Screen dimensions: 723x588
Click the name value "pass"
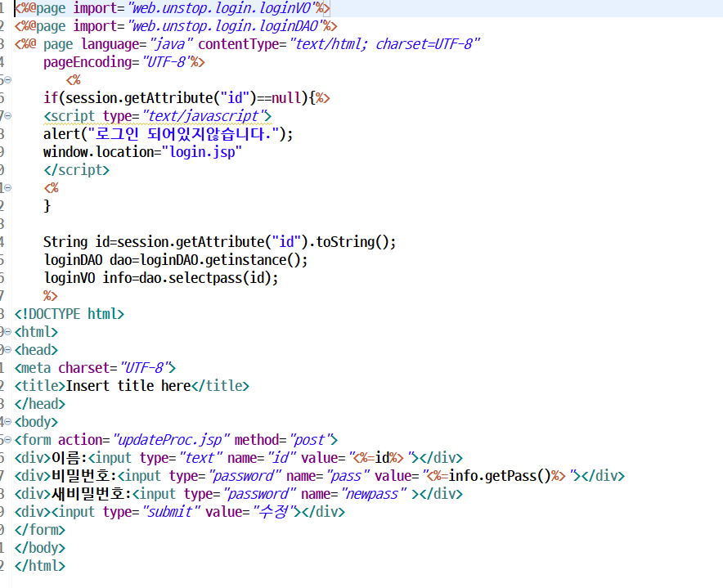tap(348, 476)
